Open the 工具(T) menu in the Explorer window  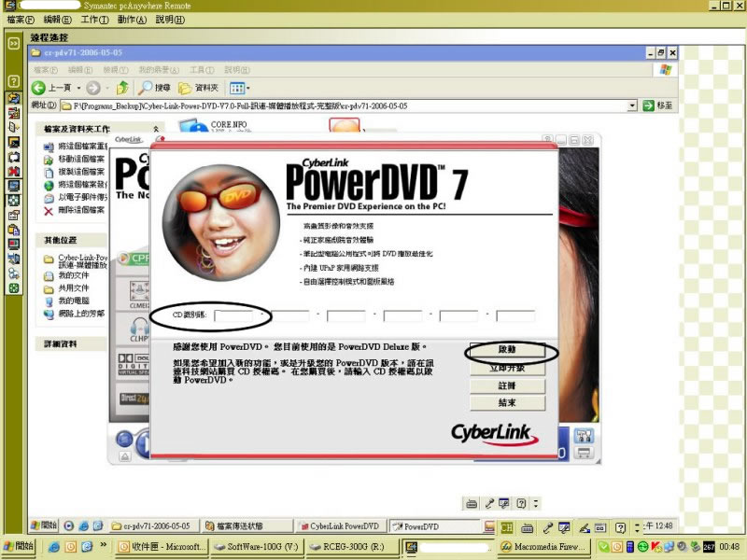(202, 70)
